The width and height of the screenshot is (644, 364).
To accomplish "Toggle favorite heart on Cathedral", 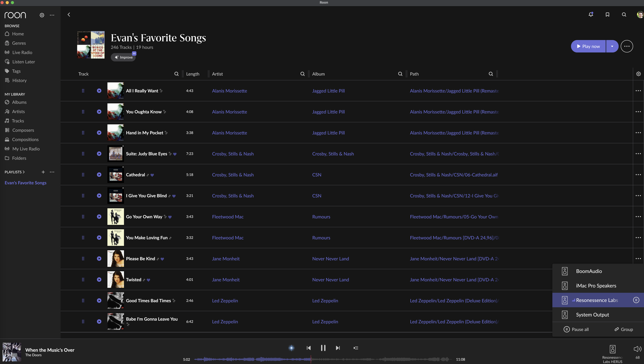I will (x=152, y=175).
